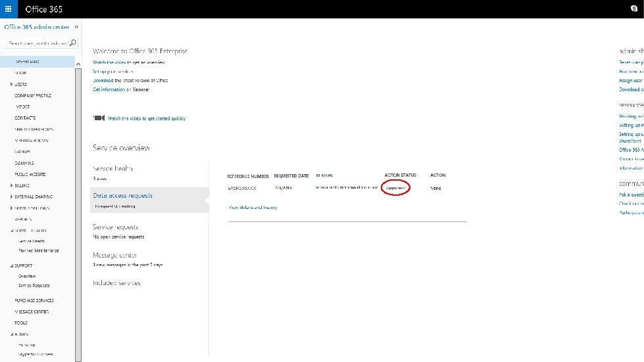Viewport: 644px width, 362px height.
Task: Click the search magnifier icon
Action: [73, 43]
